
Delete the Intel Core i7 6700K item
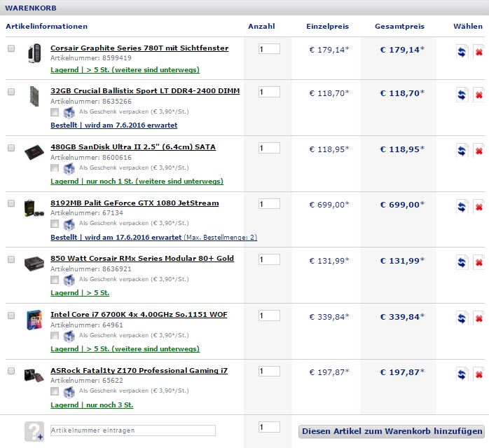click(x=478, y=318)
